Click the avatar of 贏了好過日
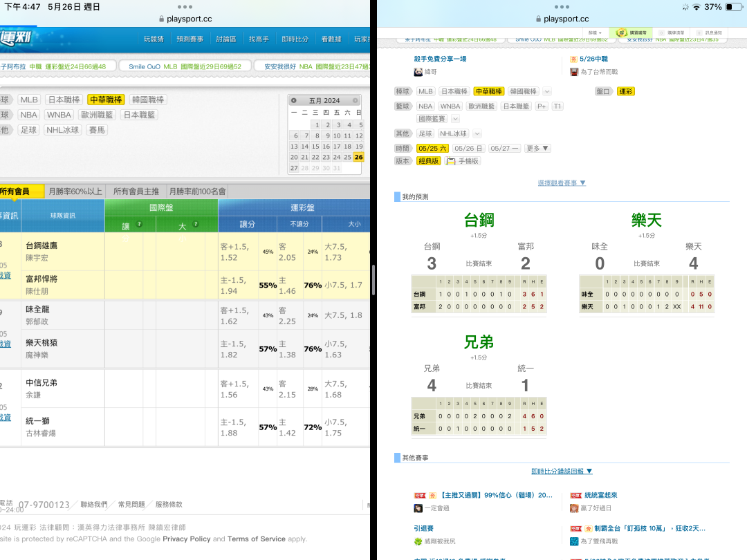747x560 pixels. [x=574, y=509]
